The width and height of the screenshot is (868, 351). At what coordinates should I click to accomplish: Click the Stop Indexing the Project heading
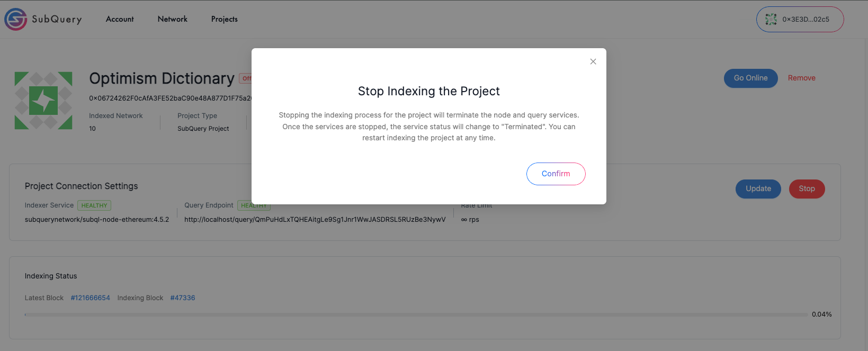[429, 91]
